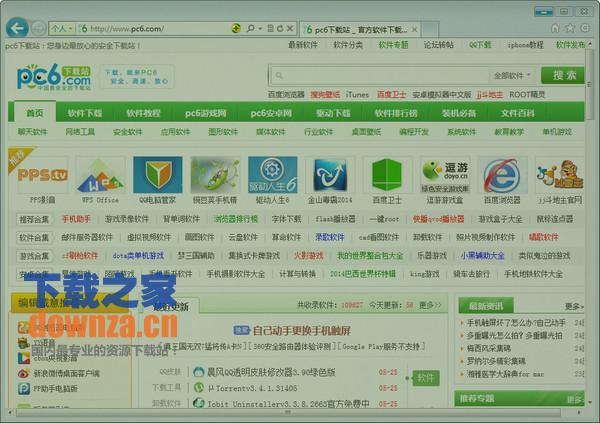The height and width of the screenshot is (423, 600).
Task: Open the 手机助手 red link
Action: (77, 219)
